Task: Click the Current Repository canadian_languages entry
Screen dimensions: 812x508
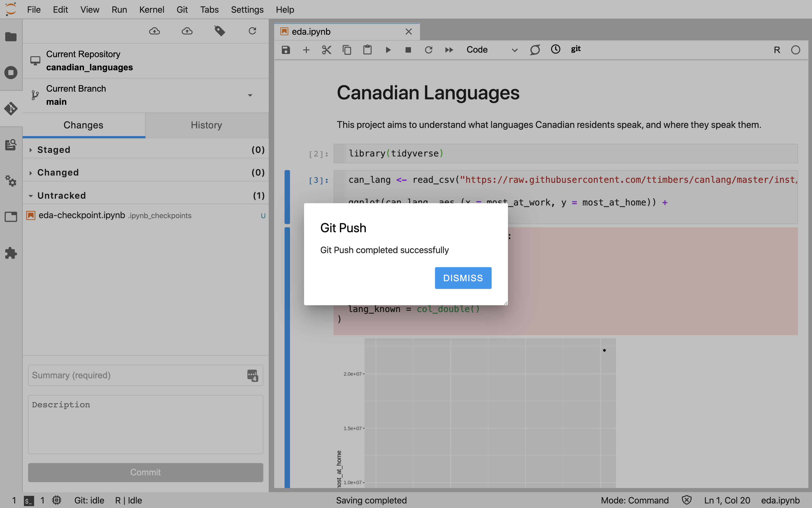Action: coord(146,61)
